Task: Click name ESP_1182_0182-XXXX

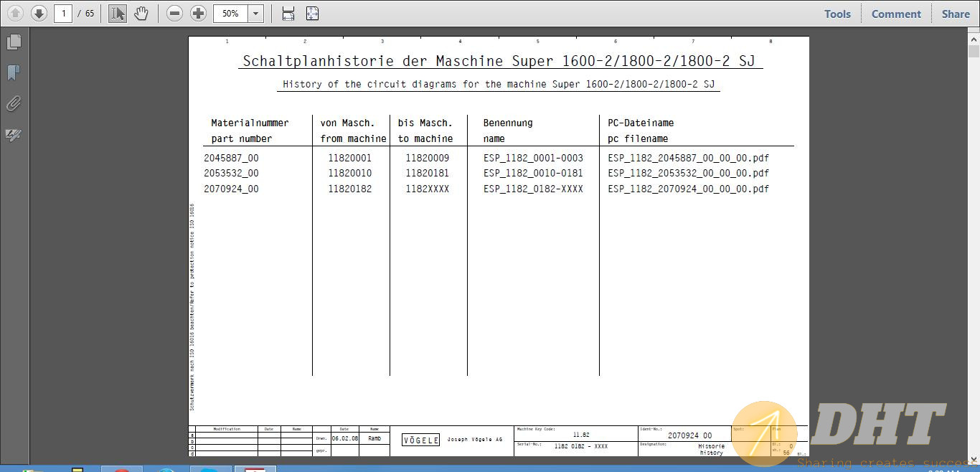Action: (x=533, y=189)
